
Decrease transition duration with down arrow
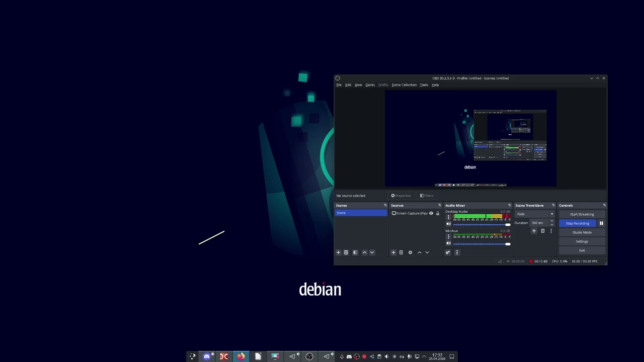552,225
